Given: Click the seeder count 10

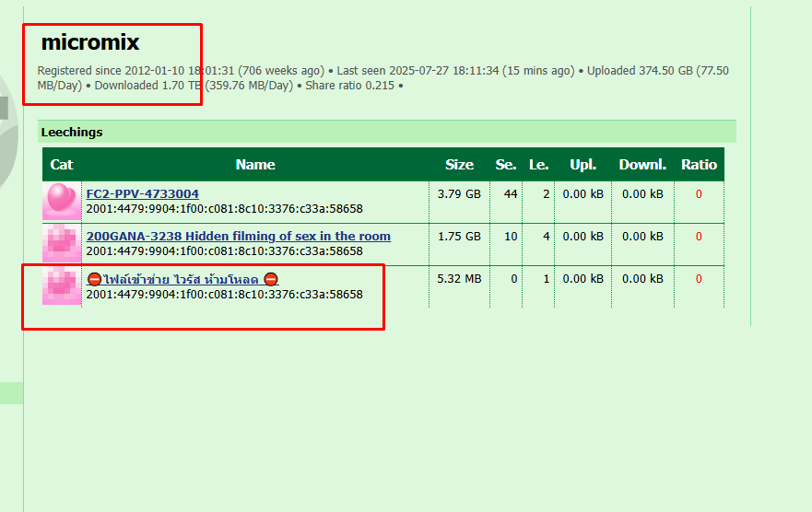Looking at the screenshot, I should tap(511, 237).
